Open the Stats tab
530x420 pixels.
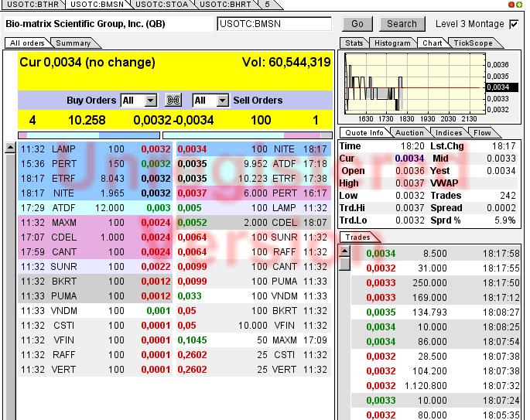pyautogui.click(x=354, y=43)
